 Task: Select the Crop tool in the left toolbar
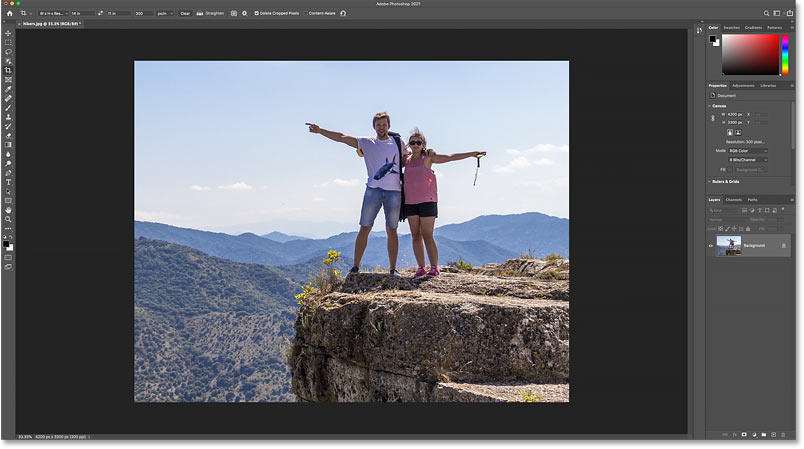[8, 70]
